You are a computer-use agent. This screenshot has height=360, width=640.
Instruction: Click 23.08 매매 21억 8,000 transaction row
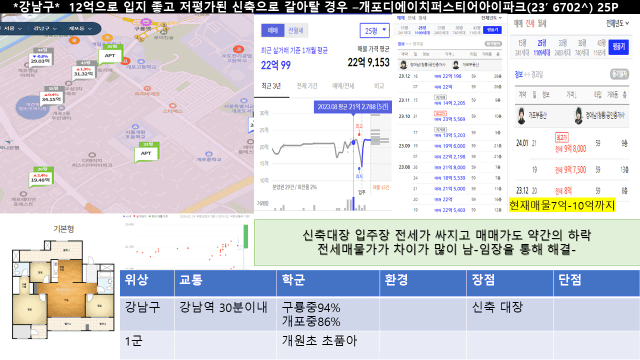(450, 167)
